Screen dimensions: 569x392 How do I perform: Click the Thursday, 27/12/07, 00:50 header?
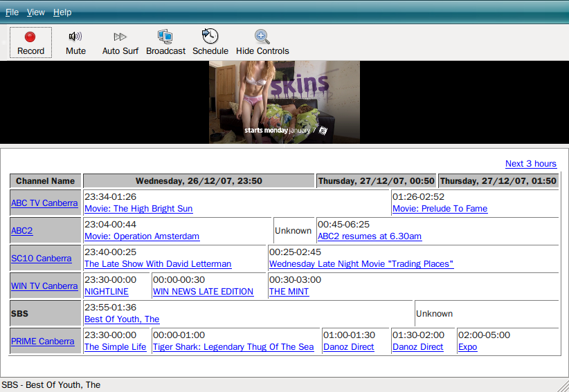[376, 180]
